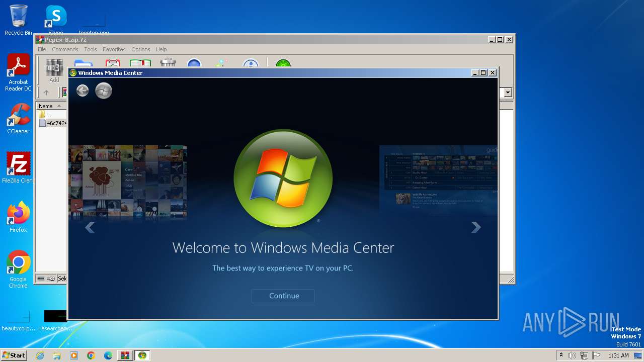
Task: Select the TV guide preview thumbnail
Action: pos(438,180)
